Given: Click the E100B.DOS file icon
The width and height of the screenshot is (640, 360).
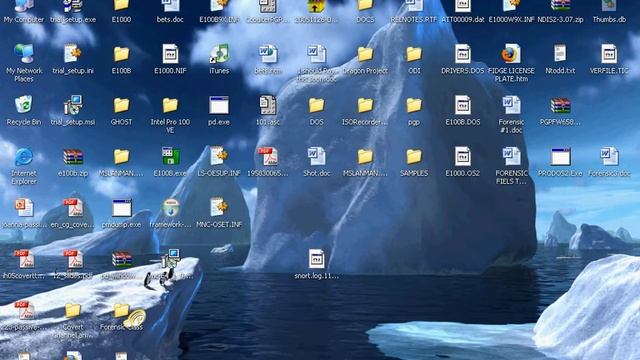Looking at the screenshot, I should coord(462,105).
